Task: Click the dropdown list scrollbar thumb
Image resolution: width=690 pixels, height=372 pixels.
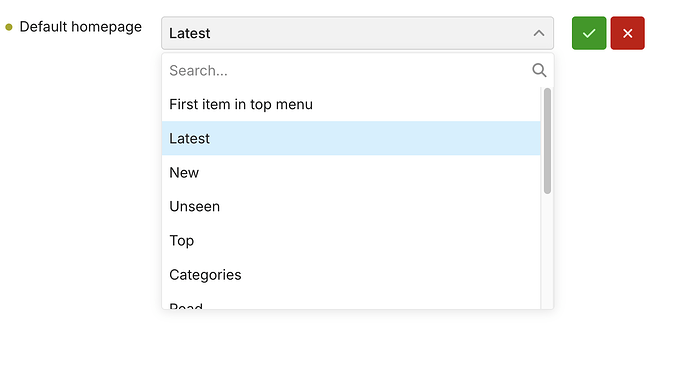Action: [x=547, y=141]
